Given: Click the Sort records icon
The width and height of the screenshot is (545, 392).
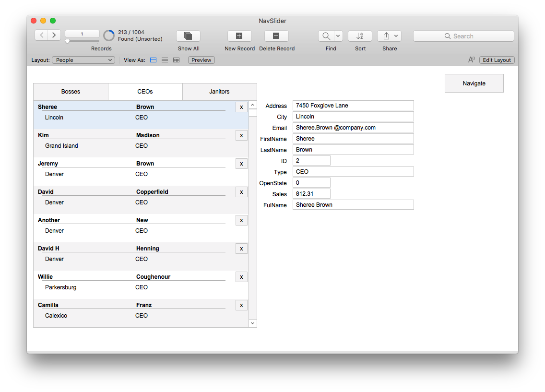Looking at the screenshot, I should pyautogui.click(x=360, y=36).
